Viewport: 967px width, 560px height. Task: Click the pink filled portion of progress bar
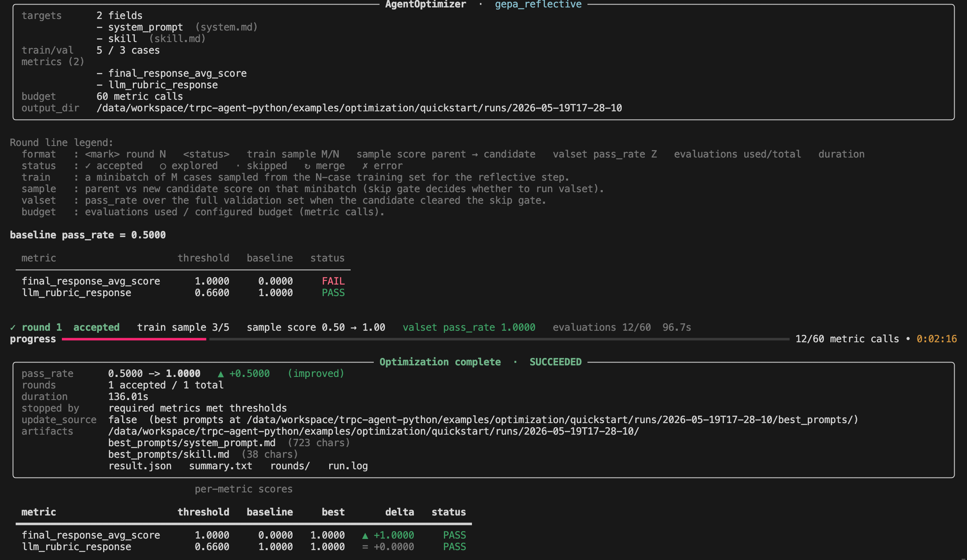(134, 339)
